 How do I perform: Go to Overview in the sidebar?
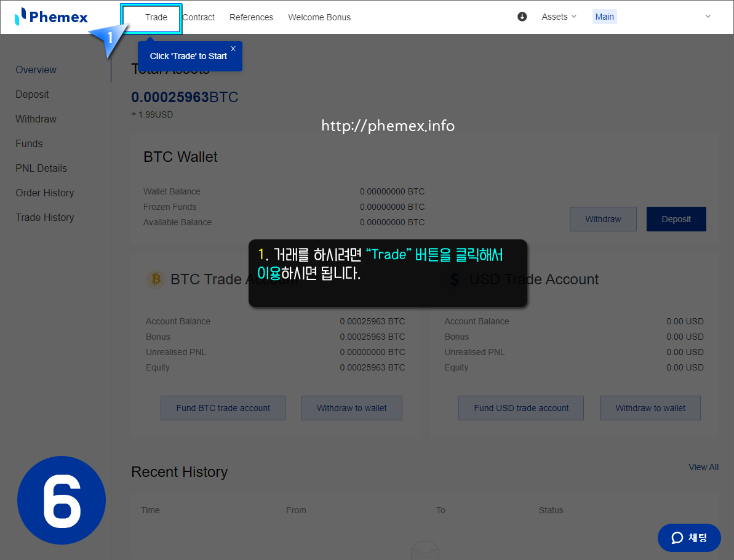tap(36, 70)
